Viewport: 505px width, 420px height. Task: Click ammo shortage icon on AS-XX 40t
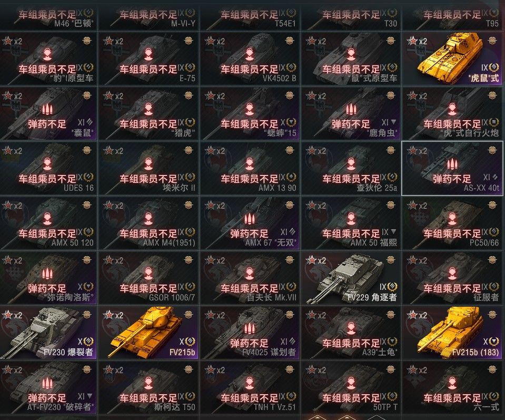[x=452, y=164]
